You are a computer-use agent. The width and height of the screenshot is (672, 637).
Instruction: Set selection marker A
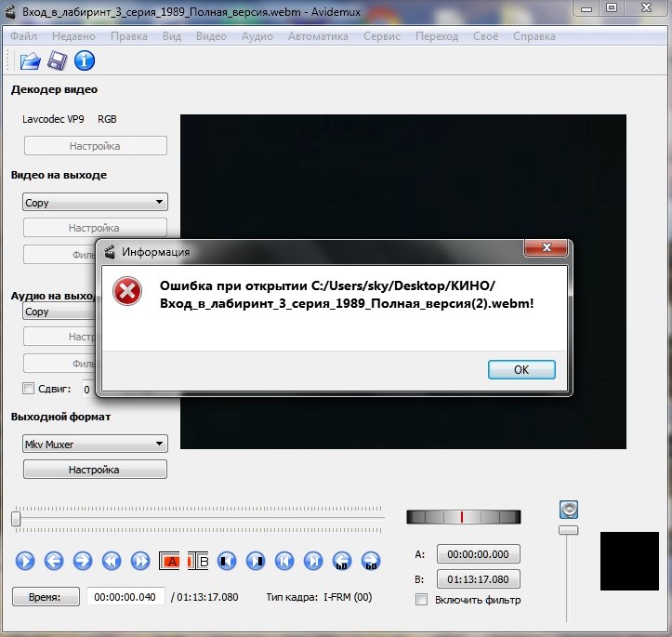[174, 561]
